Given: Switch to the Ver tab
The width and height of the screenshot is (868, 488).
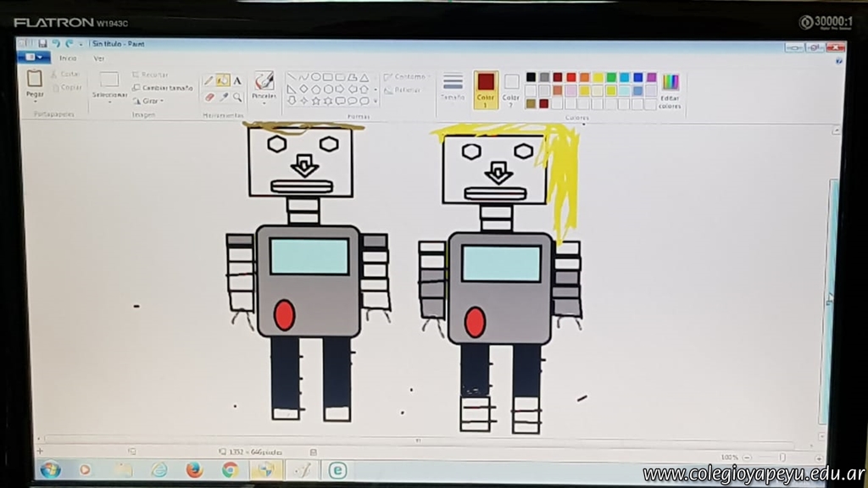Looking at the screenshot, I should click(x=99, y=58).
